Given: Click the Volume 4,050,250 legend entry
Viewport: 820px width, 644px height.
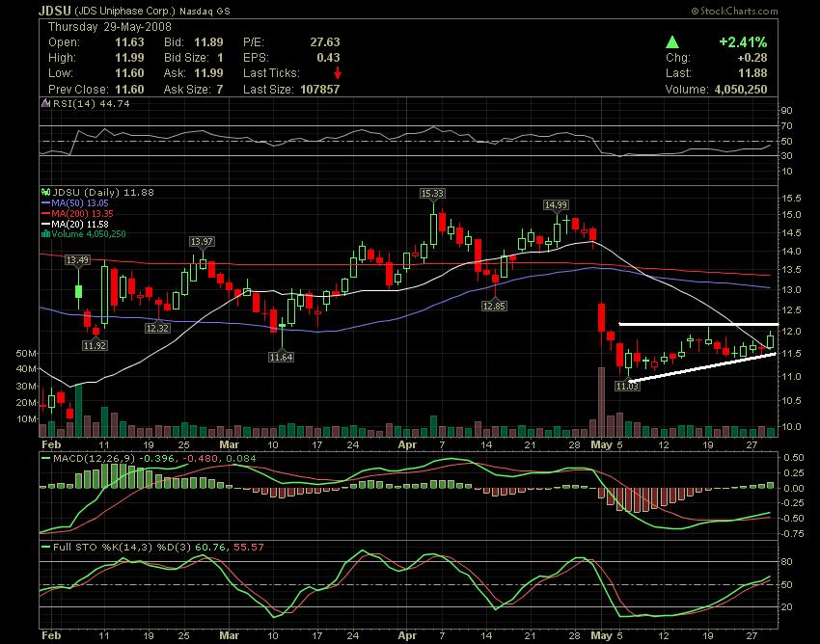Looking at the screenshot, I should [89, 233].
